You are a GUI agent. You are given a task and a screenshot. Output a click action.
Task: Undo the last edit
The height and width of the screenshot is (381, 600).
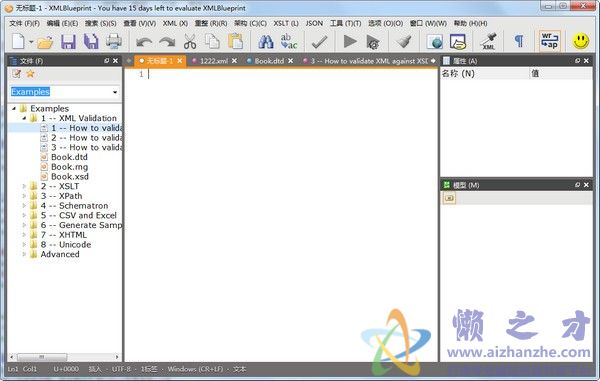click(144, 42)
